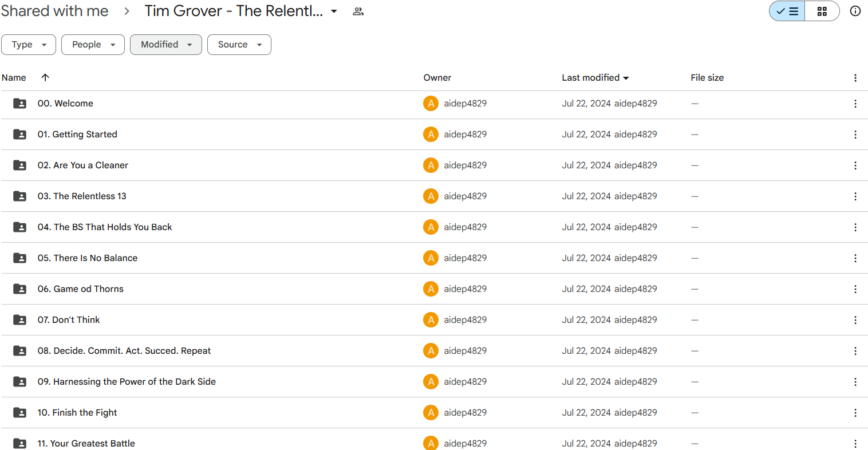Click modified date in 05. There Is No Balance row
Viewport: 868px width, 450px height.
coord(586,258)
